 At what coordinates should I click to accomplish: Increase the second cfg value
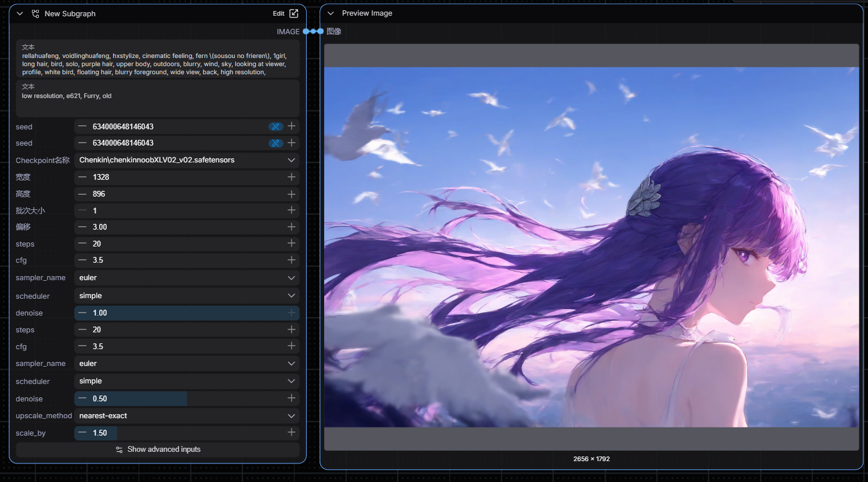point(292,346)
